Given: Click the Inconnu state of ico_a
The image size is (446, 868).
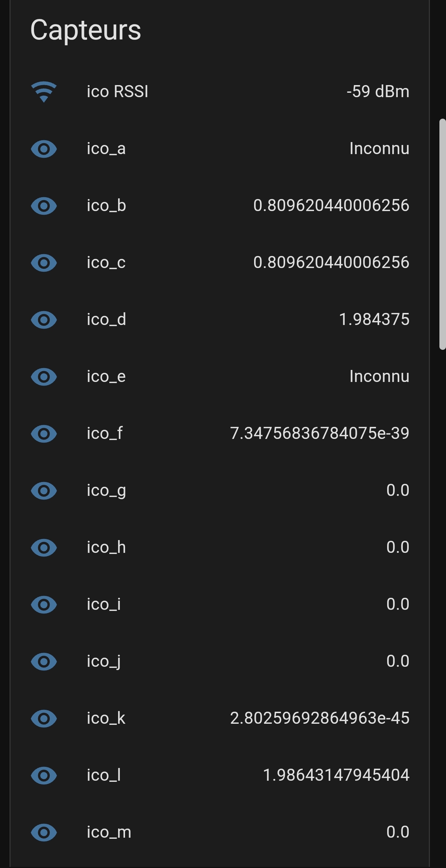Looking at the screenshot, I should (x=379, y=149).
